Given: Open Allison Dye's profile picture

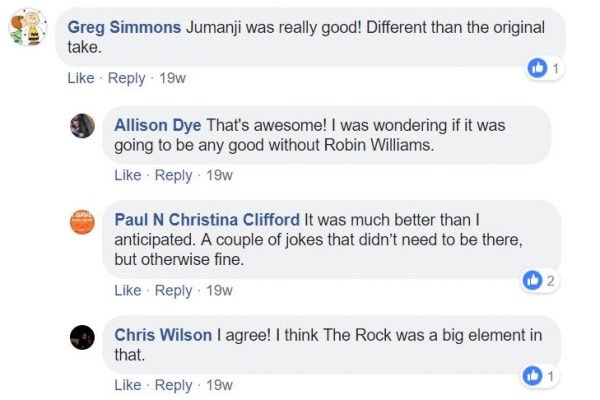Looking at the screenshot, I should [82, 126].
